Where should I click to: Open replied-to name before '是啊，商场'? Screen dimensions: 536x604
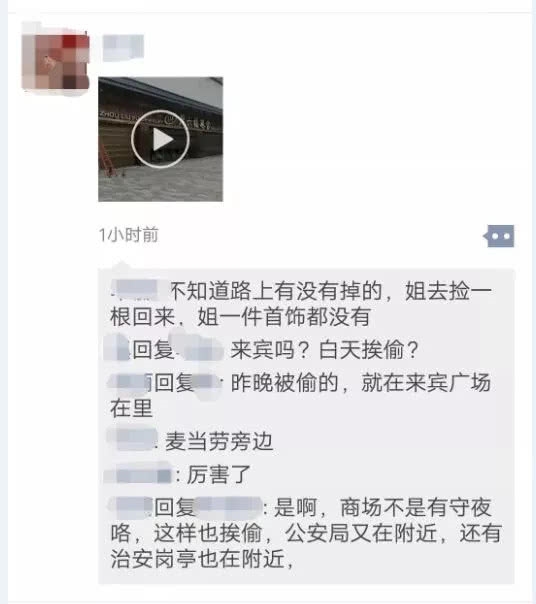pyautogui.click(x=229, y=507)
